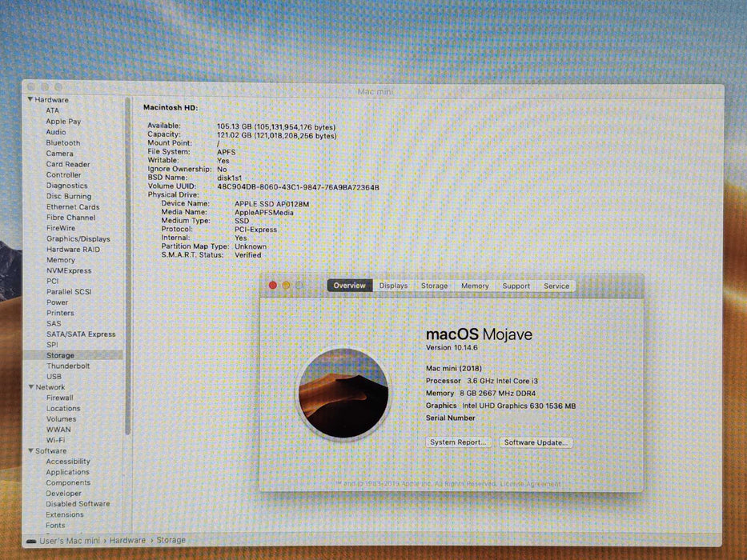
Task: Click Hardware in the breadcrumb path
Action: (x=128, y=540)
